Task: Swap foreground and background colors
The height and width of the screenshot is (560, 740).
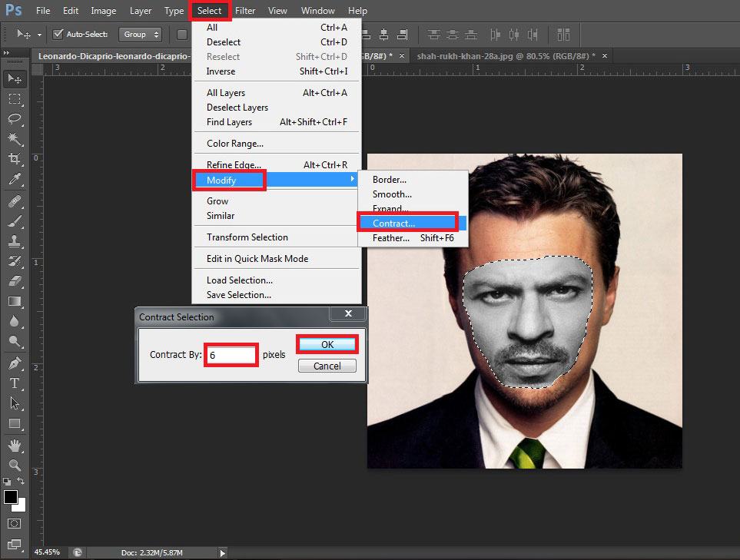Action: 21,481
